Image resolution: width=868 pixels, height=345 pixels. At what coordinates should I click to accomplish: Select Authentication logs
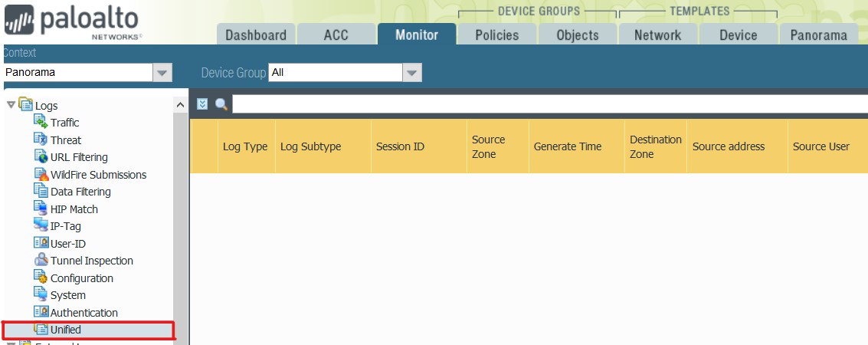(84, 312)
